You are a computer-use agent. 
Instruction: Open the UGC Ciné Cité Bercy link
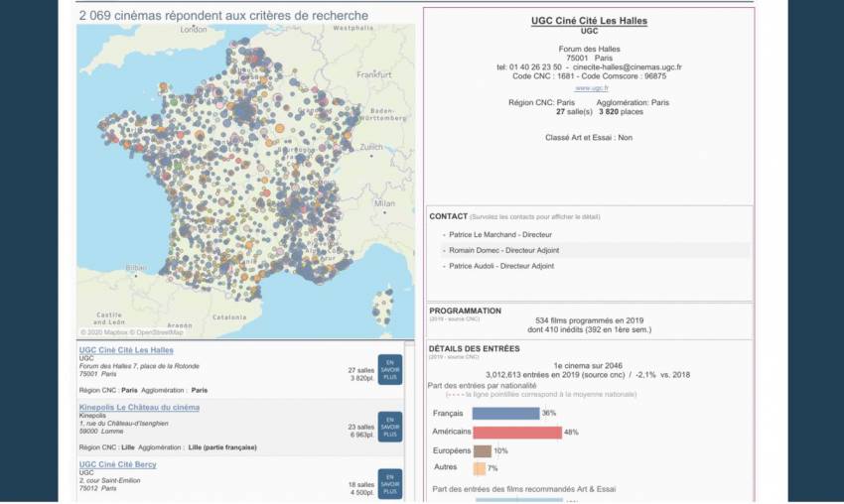click(117, 464)
